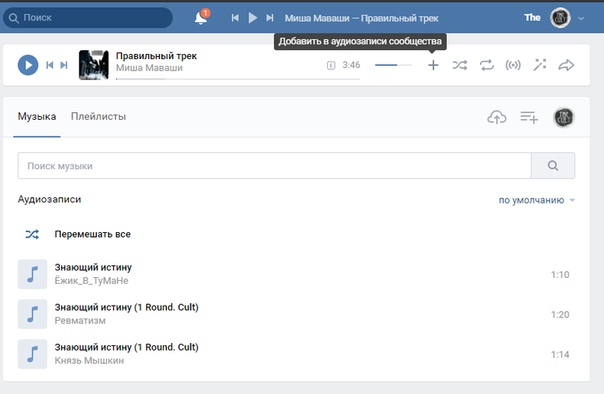Click Перемешать все
604x394 pixels.
pyautogui.click(x=92, y=234)
